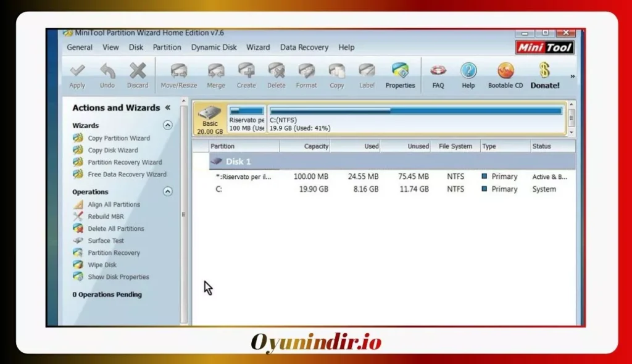This screenshot has height=364, width=632.
Task: Start the Copy Partition Wizard
Action: tap(118, 138)
